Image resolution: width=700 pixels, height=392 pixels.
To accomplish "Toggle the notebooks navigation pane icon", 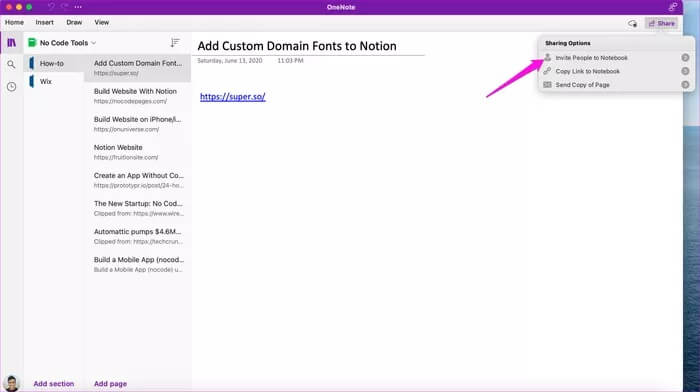I will pyautogui.click(x=12, y=42).
